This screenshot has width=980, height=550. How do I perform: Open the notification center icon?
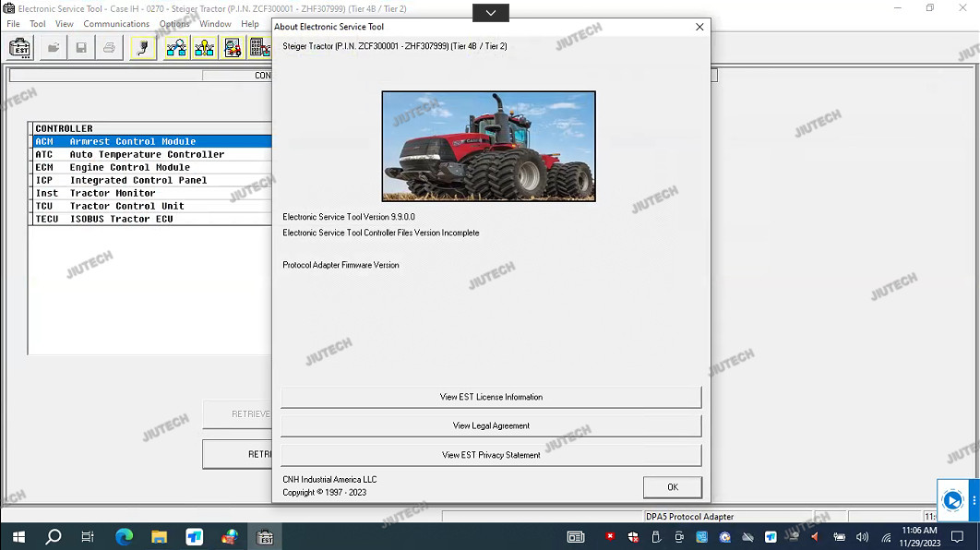coord(957,537)
